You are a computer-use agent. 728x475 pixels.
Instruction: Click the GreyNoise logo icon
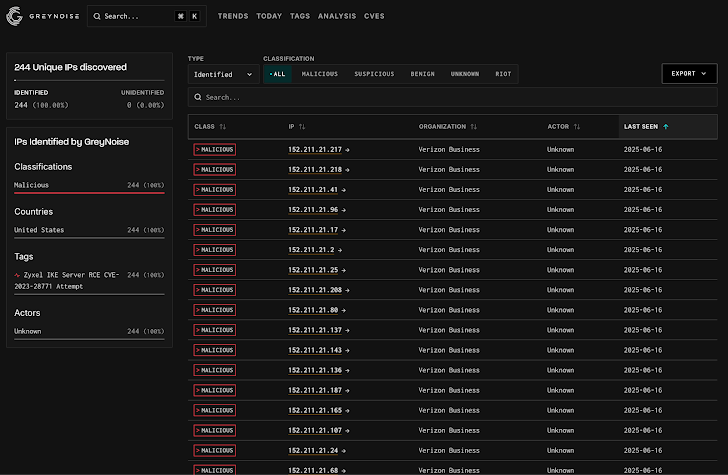click(14, 16)
